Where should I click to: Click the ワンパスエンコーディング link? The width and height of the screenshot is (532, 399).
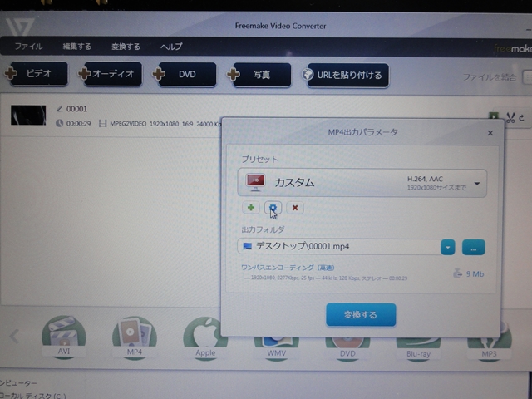288,268
